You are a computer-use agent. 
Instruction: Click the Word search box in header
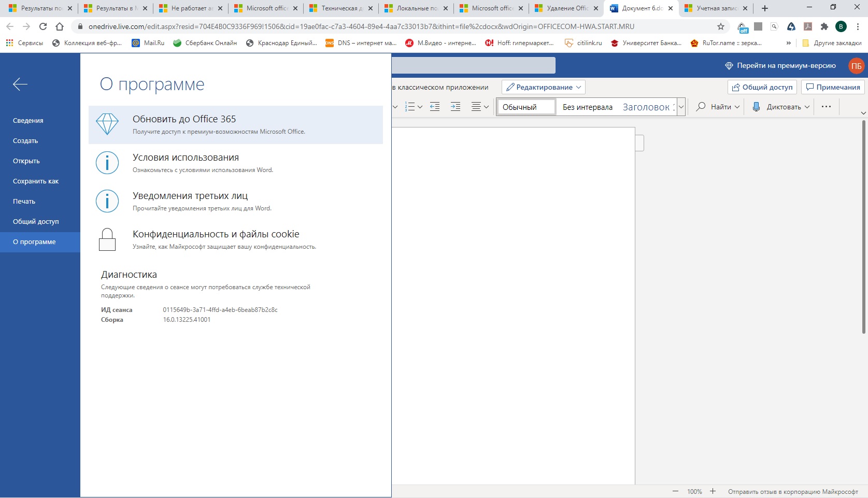[473, 65]
